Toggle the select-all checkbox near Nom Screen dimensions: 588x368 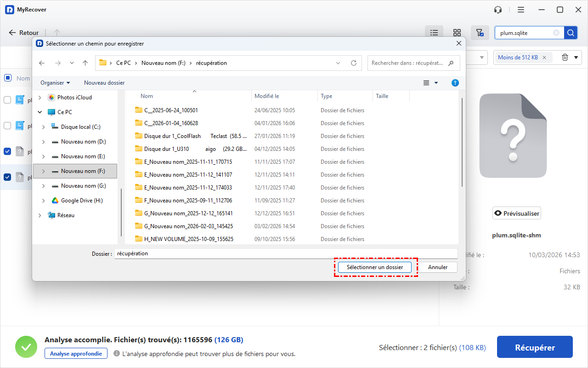8,78
